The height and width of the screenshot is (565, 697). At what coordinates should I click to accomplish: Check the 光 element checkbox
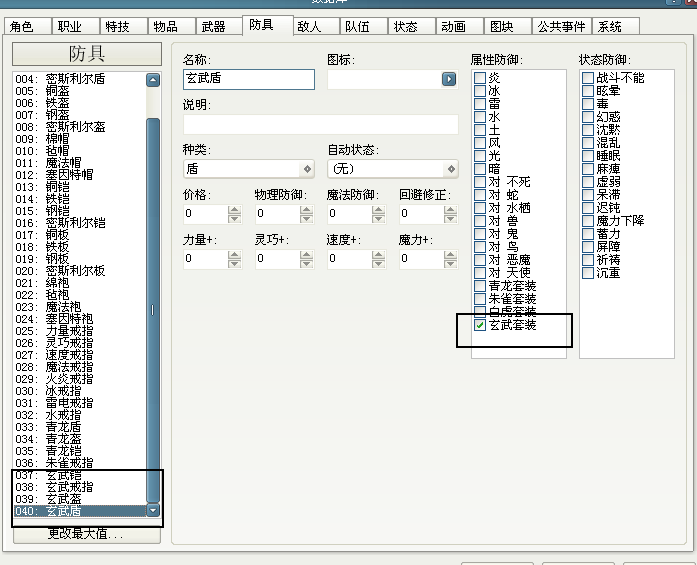480,156
